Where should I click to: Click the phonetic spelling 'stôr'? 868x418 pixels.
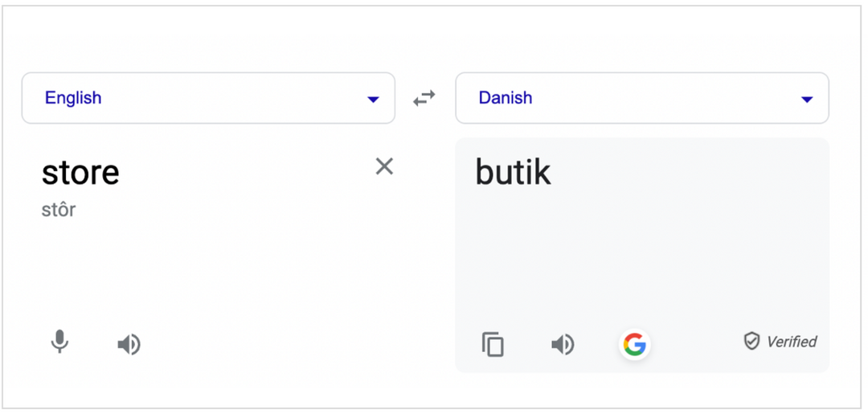point(59,211)
